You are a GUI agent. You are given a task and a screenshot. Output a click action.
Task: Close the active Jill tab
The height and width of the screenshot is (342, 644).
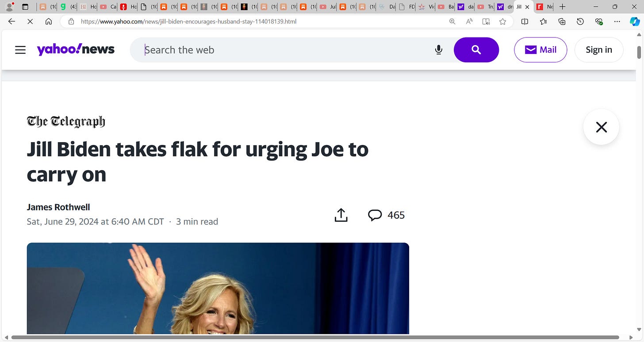click(x=527, y=7)
